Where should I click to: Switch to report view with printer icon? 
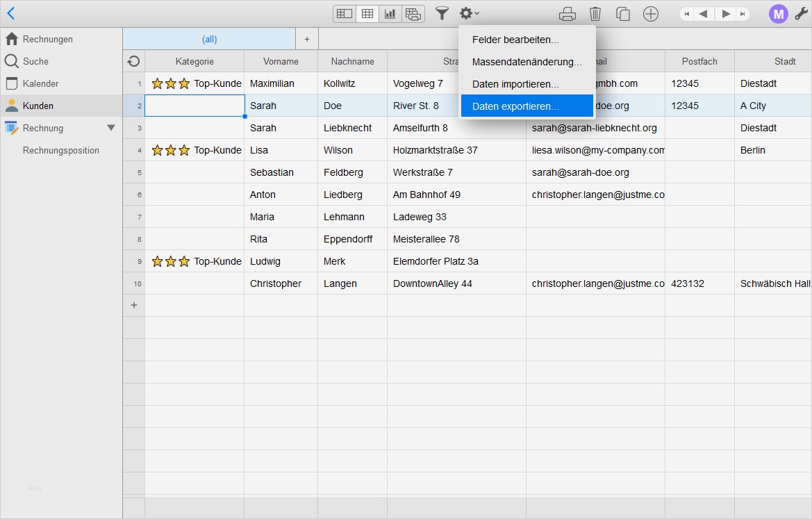coord(413,14)
